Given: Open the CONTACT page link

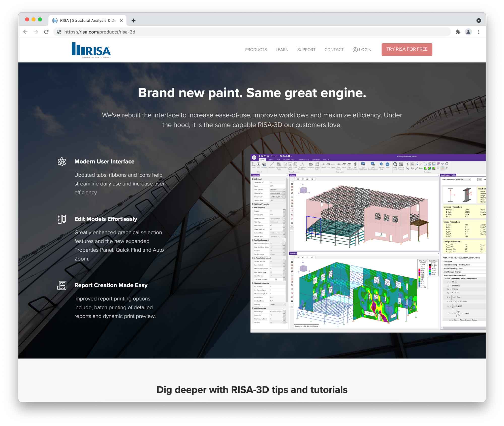Looking at the screenshot, I should 334,50.
